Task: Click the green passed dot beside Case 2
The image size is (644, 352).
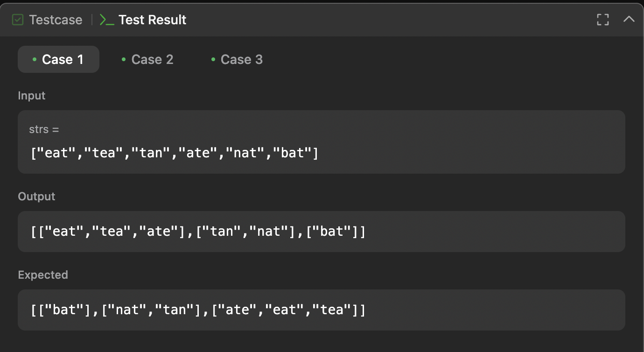Action: [124, 59]
